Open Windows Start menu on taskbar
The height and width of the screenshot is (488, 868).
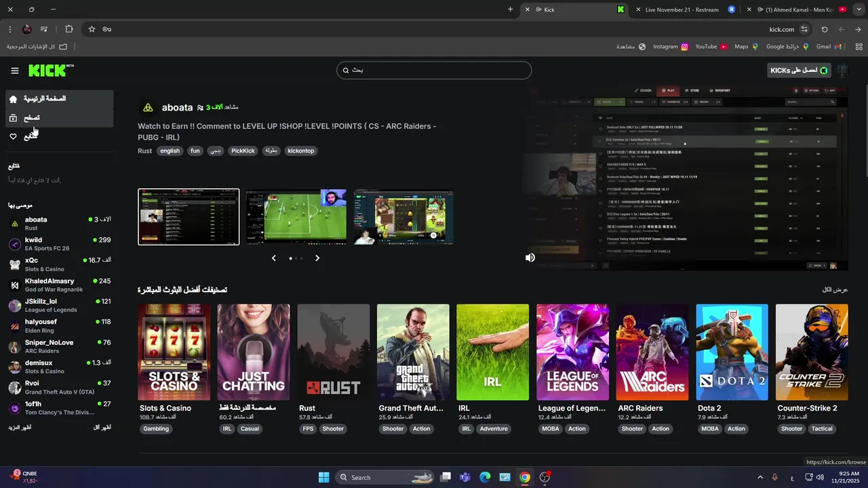[x=323, y=477]
